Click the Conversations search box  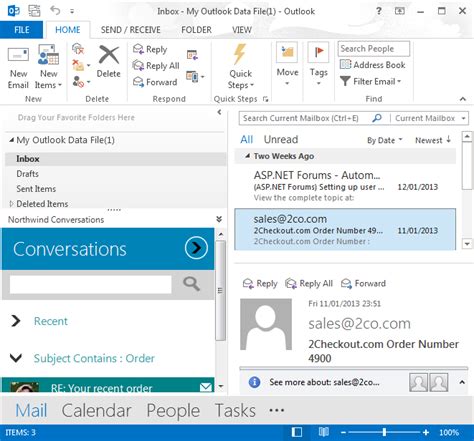(x=91, y=284)
